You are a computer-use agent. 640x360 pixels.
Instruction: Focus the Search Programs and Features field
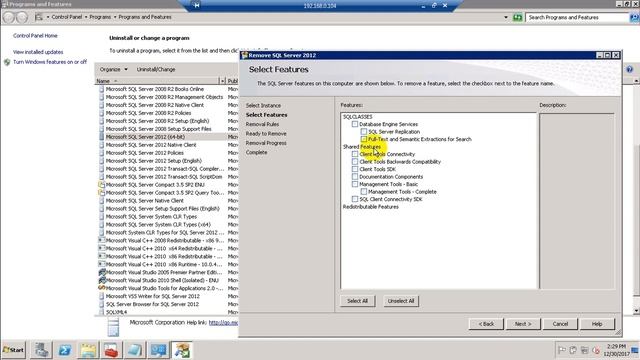click(578, 18)
